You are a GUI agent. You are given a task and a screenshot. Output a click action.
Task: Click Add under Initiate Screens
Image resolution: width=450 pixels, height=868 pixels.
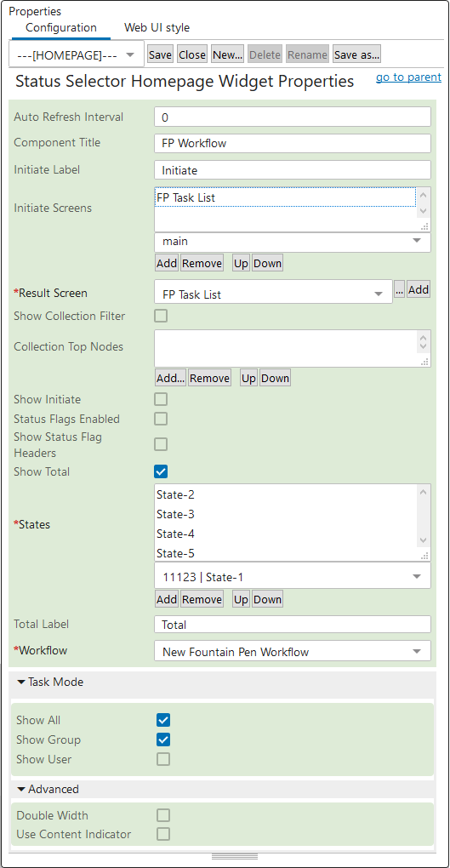click(x=166, y=264)
